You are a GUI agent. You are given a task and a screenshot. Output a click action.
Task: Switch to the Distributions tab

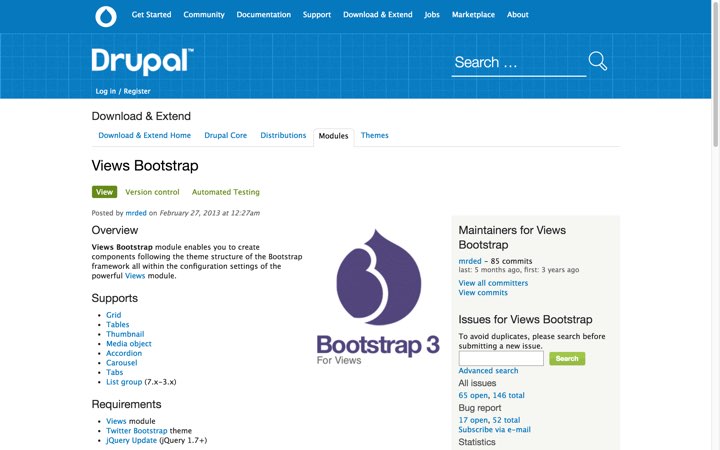283,135
